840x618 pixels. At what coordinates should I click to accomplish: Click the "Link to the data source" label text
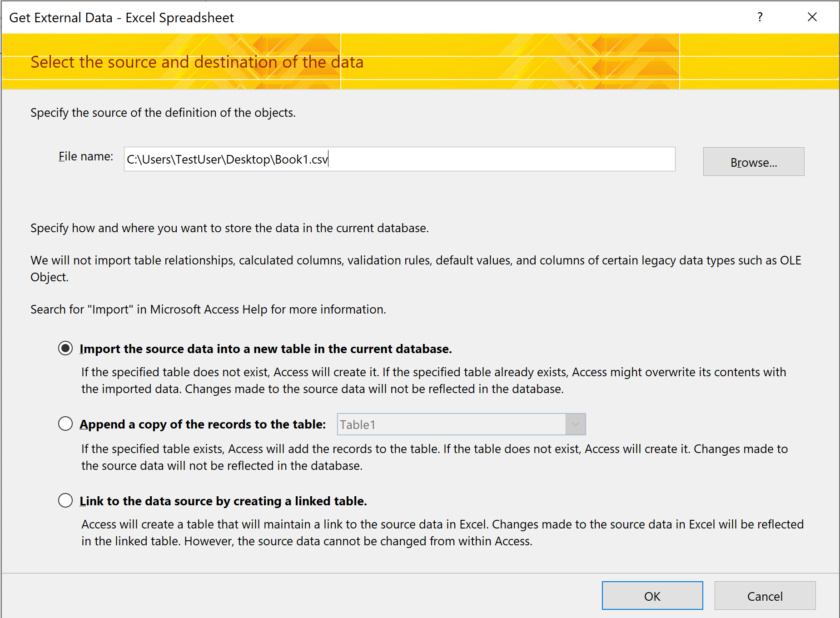coord(222,500)
